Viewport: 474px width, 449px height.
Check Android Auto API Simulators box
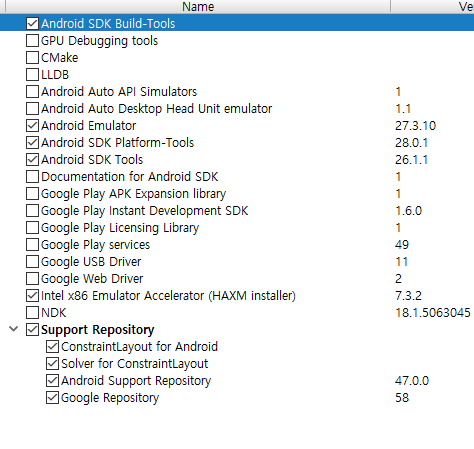32,92
